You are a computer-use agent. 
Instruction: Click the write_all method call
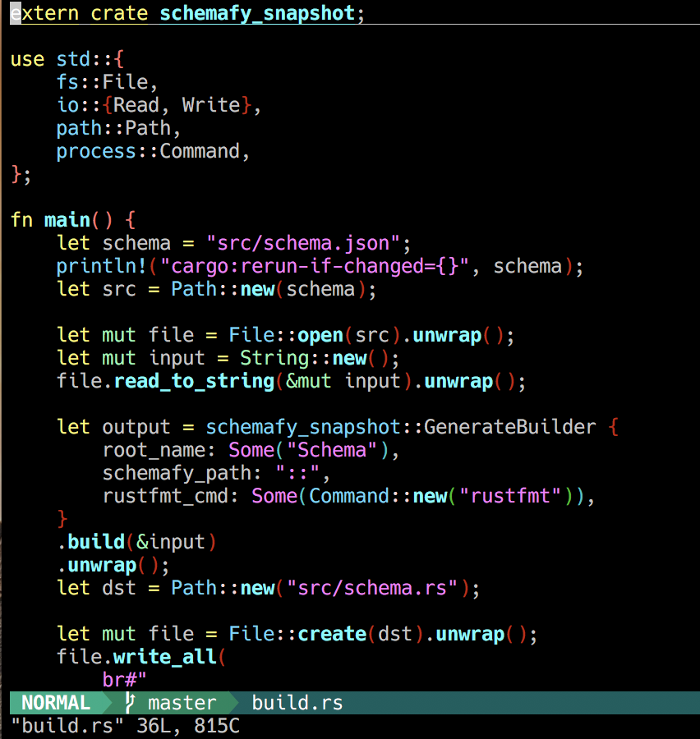click(x=165, y=657)
